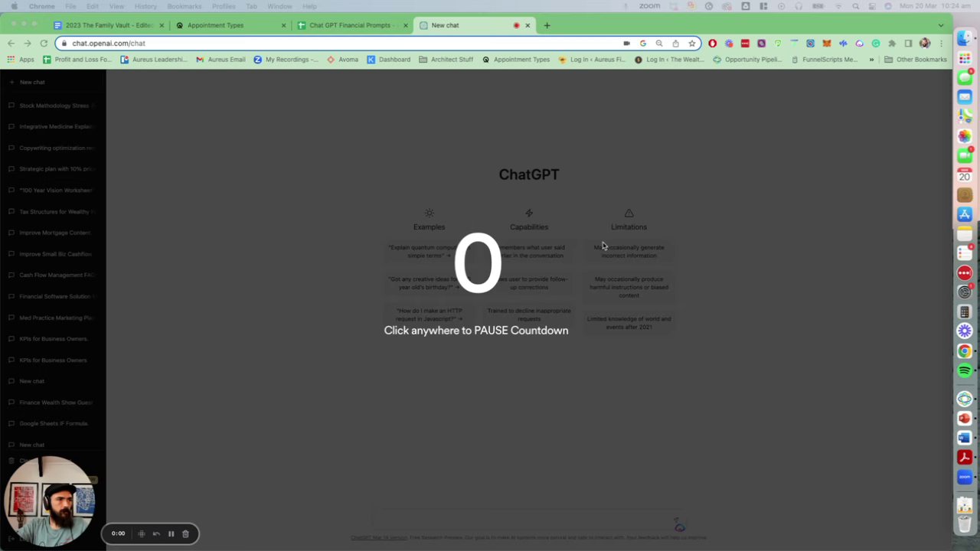
Task: Open Spotify from the Dock
Action: 965,370
